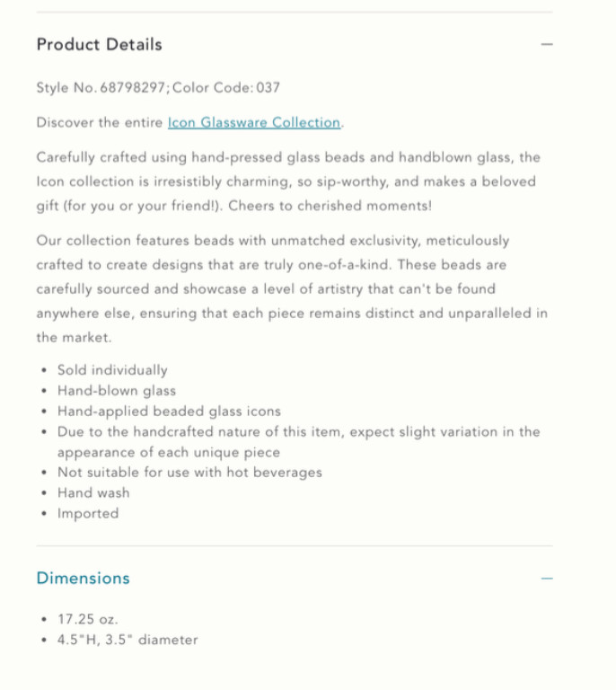Image resolution: width=616 pixels, height=690 pixels.
Task: Click the Dimensions heading
Action: pos(83,579)
